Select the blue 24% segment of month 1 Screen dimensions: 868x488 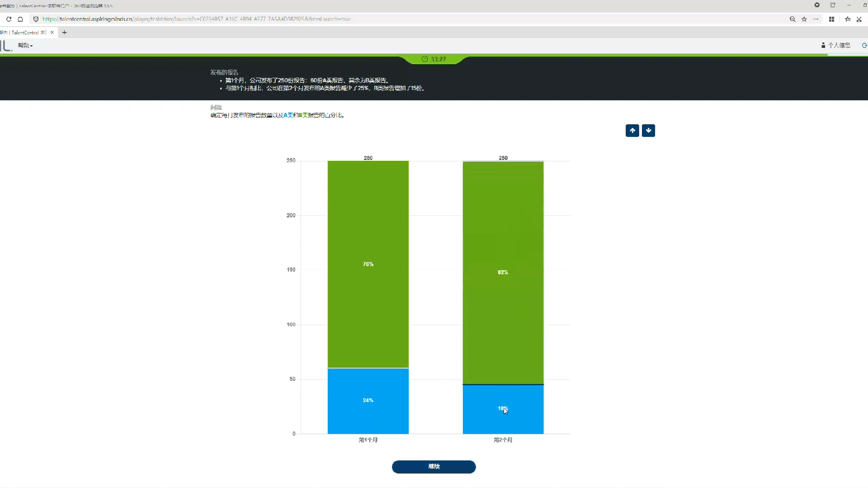click(368, 401)
